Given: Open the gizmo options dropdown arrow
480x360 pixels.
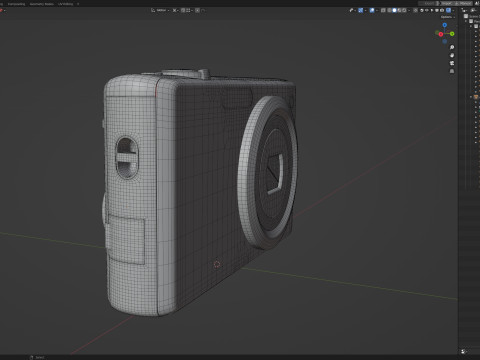Looking at the screenshot, I should click(x=366, y=10).
